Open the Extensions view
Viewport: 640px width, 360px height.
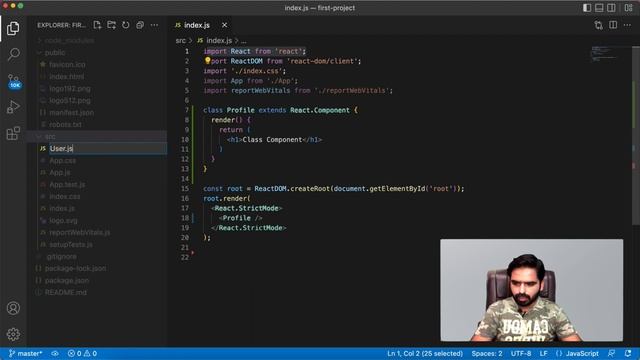click(13, 133)
